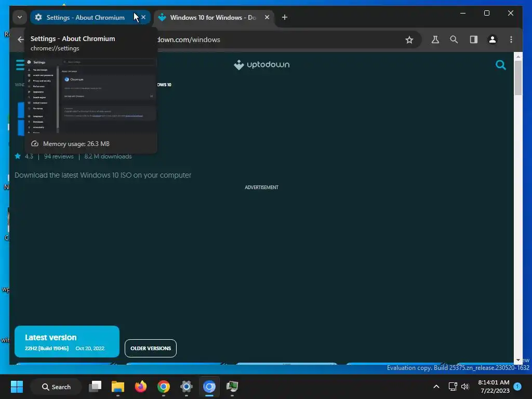Open File Explorer from the taskbar
Image resolution: width=532 pixels, height=399 pixels.
pyautogui.click(x=118, y=387)
